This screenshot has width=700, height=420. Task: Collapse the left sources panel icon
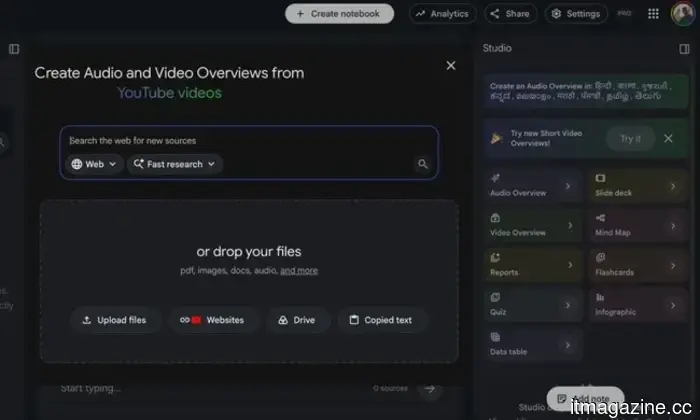coord(14,49)
